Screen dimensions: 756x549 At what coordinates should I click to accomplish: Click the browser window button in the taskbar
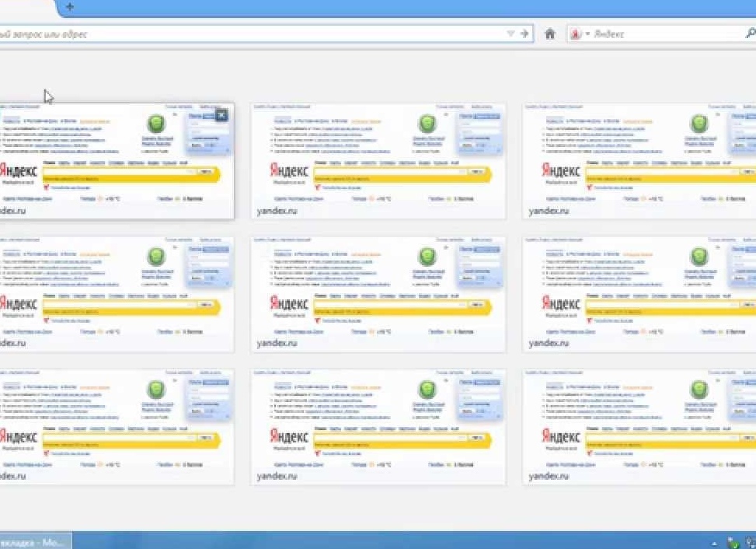point(35,542)
